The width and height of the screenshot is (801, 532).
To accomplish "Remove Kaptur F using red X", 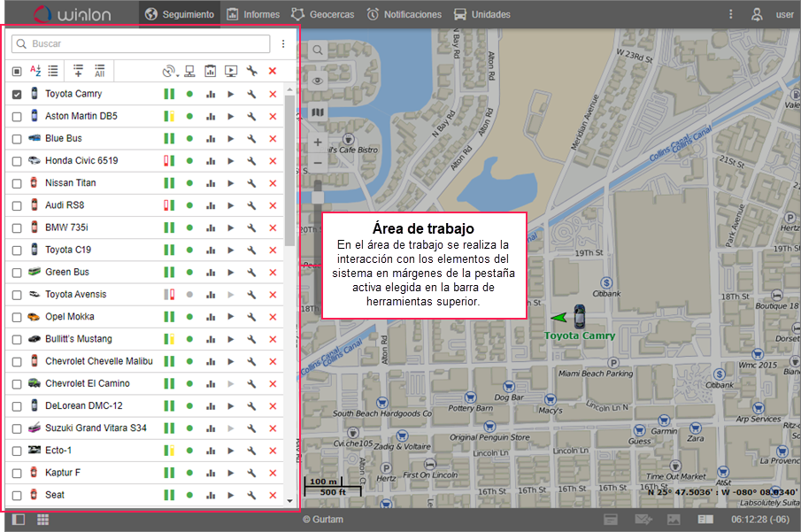I will click(x=273, y=474).
